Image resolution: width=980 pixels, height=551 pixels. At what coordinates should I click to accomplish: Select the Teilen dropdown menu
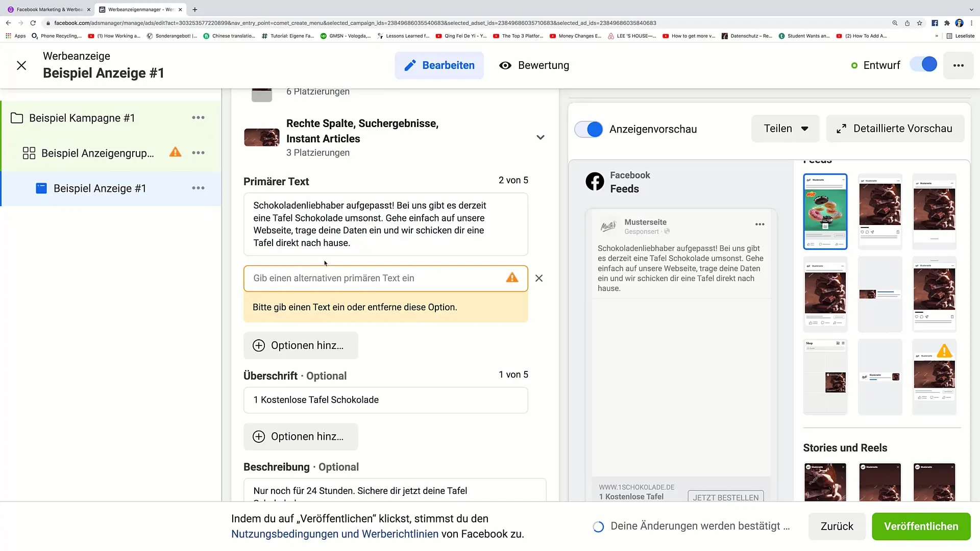click(x=785, y=129)
